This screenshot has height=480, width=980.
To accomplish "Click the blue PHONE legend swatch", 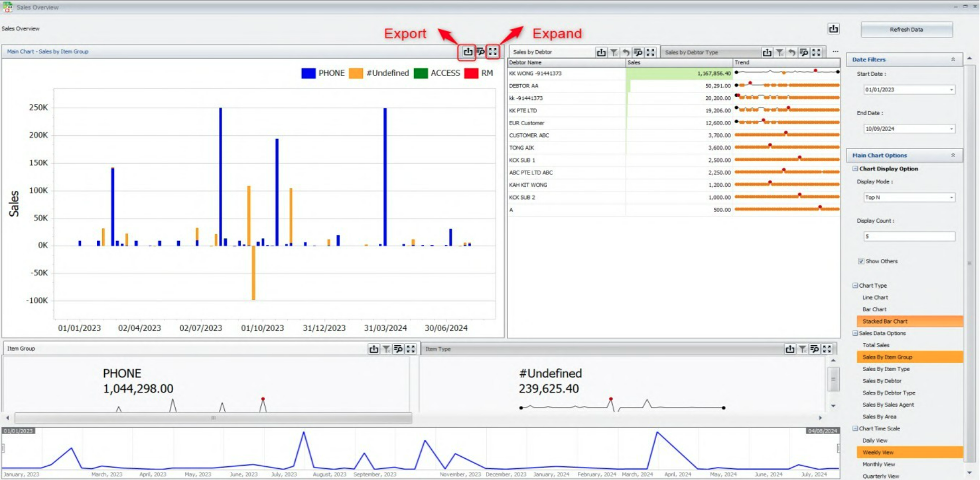I will (x=308, y=73).
